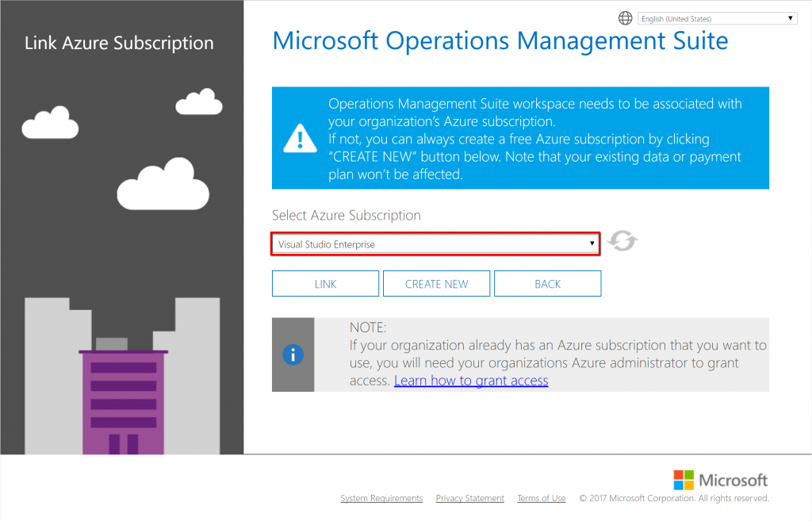Open the English (United States) language dropdown
The width and height of the screenshot is (812, 521).
coord(717,19)
